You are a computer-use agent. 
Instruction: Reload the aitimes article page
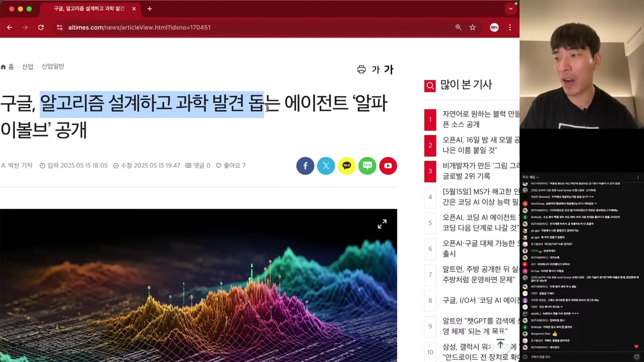[41, 27]
